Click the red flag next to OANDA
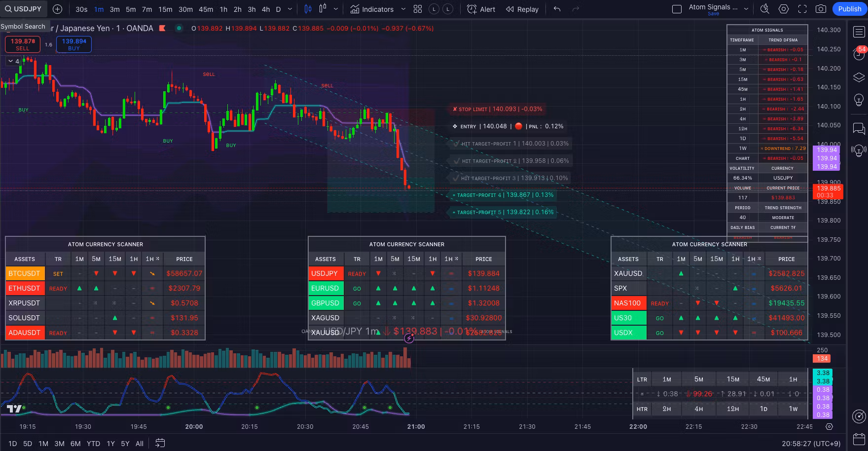 coord(162,28)
